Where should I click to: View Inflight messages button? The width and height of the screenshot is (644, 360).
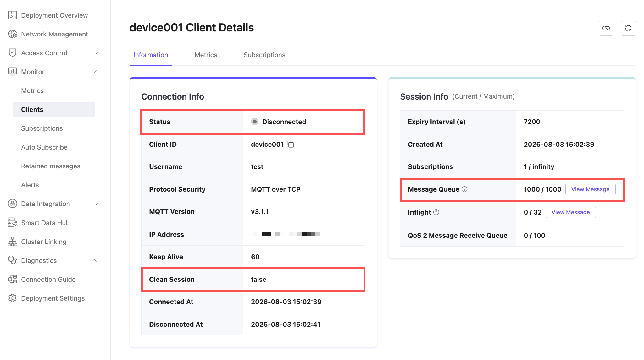[x=570, y=212]
